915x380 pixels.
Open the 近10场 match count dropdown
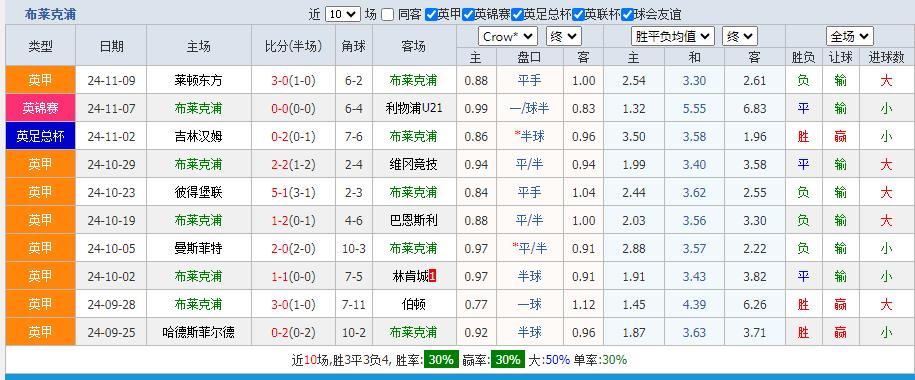(343, 14)
